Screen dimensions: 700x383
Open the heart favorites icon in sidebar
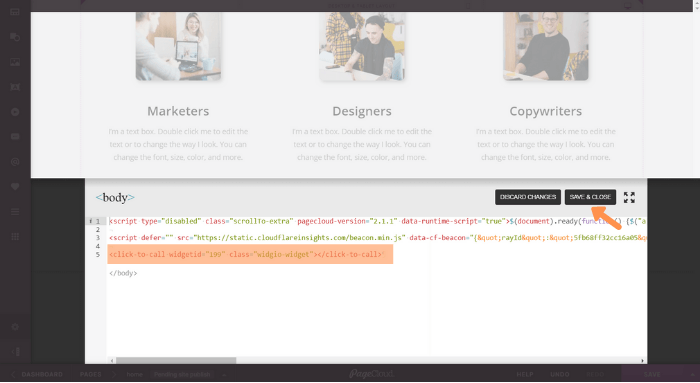15,187
